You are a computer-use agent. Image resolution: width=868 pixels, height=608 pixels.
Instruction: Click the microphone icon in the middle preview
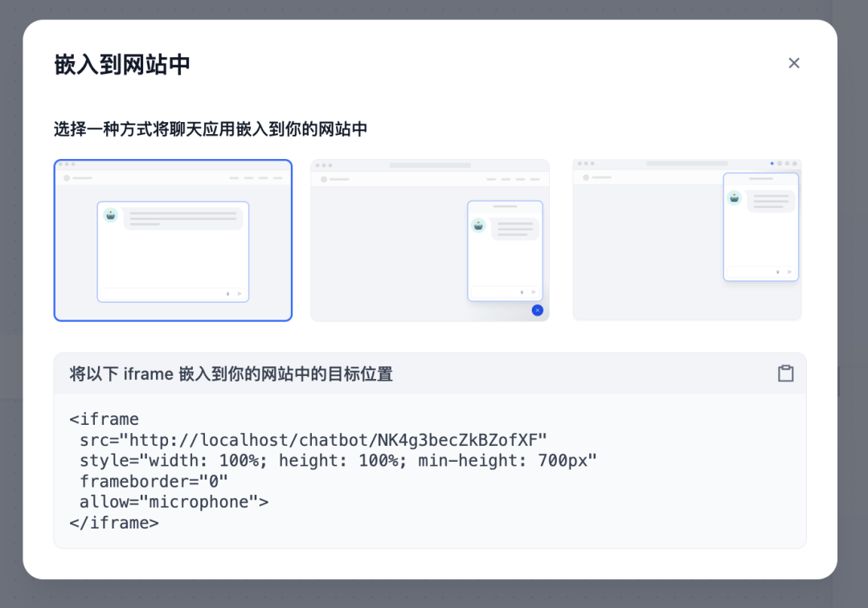522,292
